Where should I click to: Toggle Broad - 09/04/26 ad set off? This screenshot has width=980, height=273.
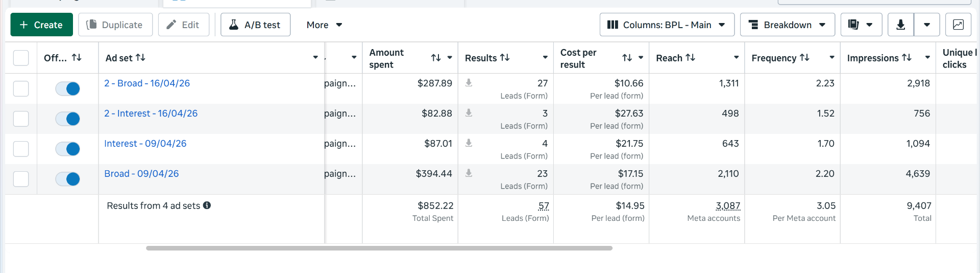[68, 179]
